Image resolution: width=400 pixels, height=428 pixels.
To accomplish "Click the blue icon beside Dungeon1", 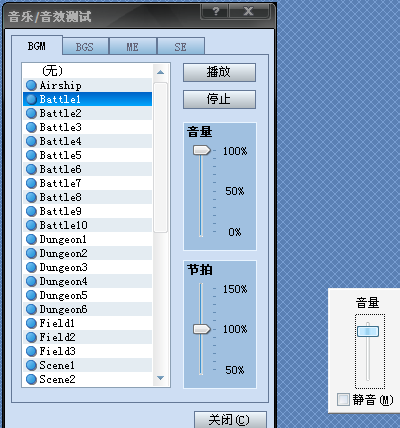I will [x=31, y=239].
